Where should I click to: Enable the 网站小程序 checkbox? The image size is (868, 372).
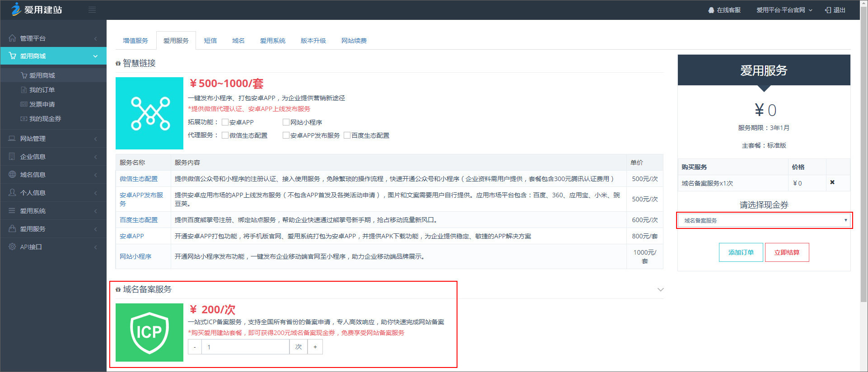pos(286,122)
